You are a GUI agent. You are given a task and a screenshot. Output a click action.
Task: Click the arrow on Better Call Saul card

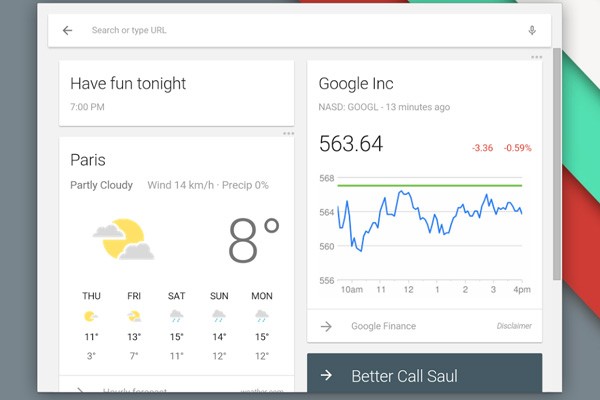tap(325, 376)
